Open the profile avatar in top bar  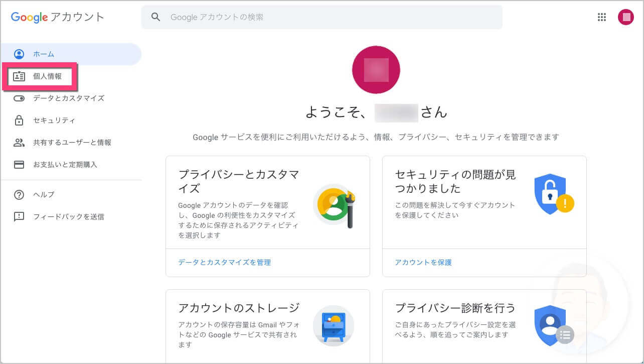626,17
